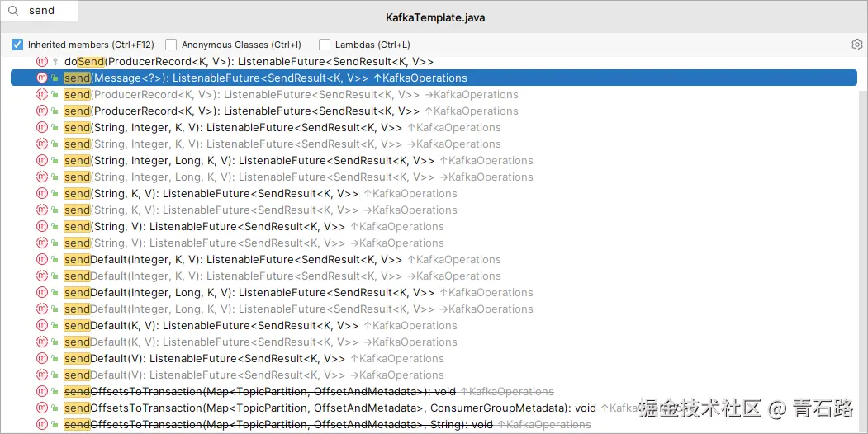
Task: Click method icon of greyed send(String, K, V)
Action: coord(42,210)
